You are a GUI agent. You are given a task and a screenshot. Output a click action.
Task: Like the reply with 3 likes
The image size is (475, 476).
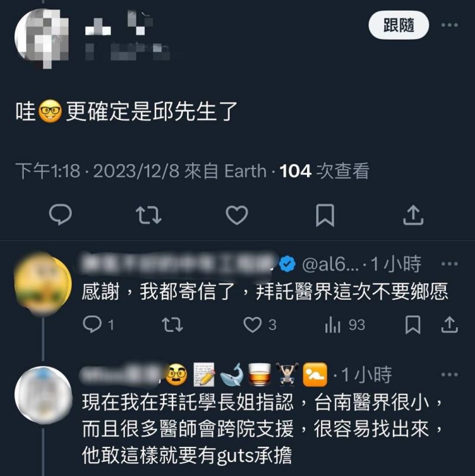click(260, 325)
